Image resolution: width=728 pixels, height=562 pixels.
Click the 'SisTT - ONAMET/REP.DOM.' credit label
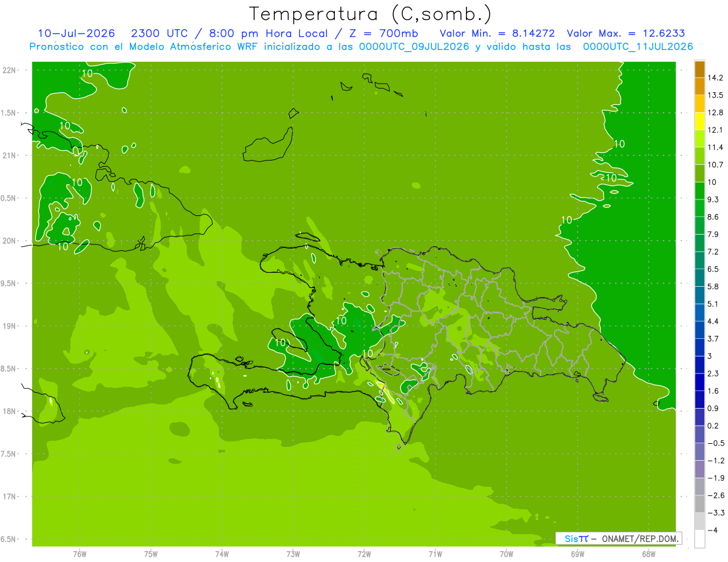(619, 538)
